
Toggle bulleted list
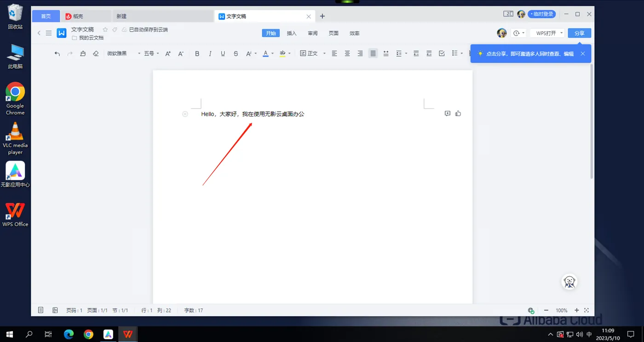coord(454,53)
